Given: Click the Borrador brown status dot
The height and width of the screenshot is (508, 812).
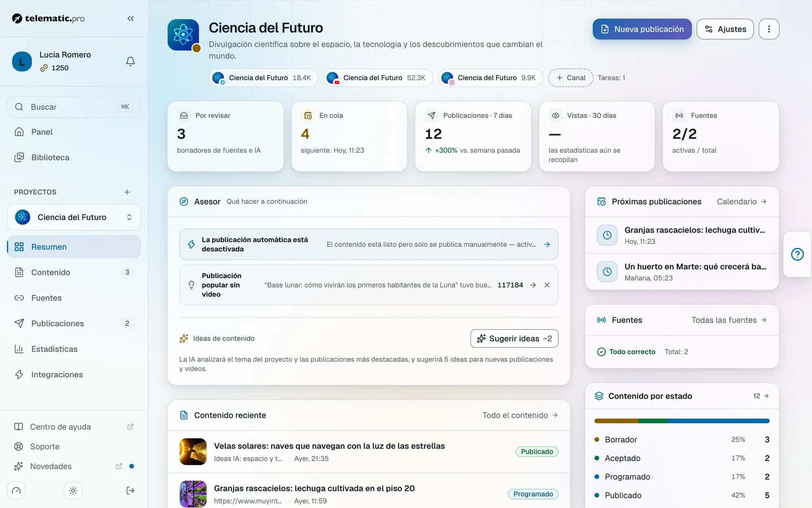Looking at the screenshot, I should coord(597,439).
